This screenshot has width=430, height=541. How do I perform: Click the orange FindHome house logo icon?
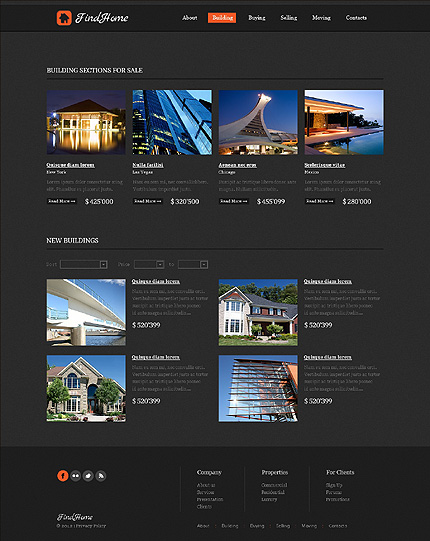pos(64,18)
